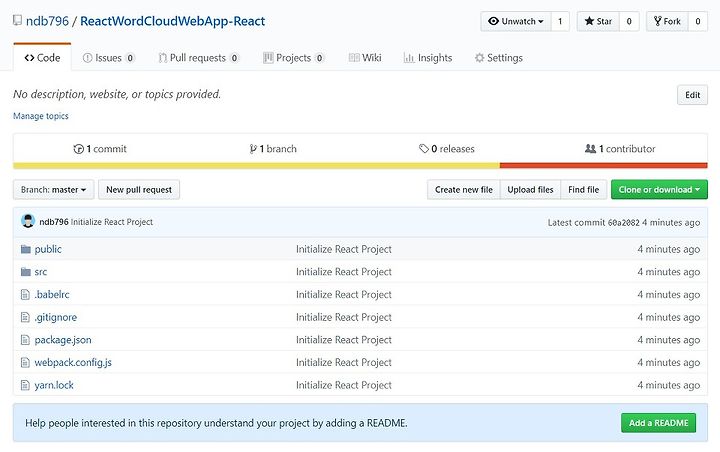Click the Issues tab's exclamation icon
720x452 pixels.
pyautogui.click(x=87, y=58)
